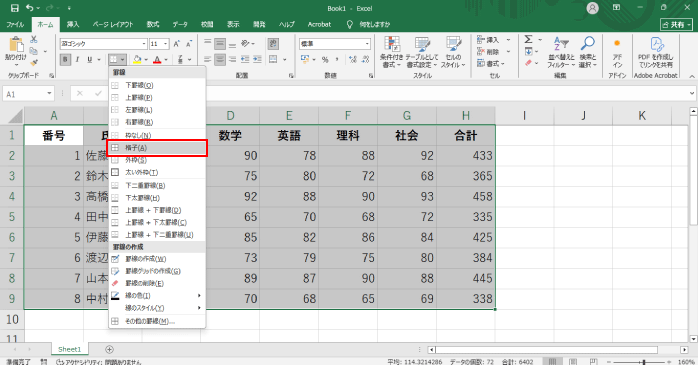
Task: Switch to the データ Data tab
Action: [180, 24]
